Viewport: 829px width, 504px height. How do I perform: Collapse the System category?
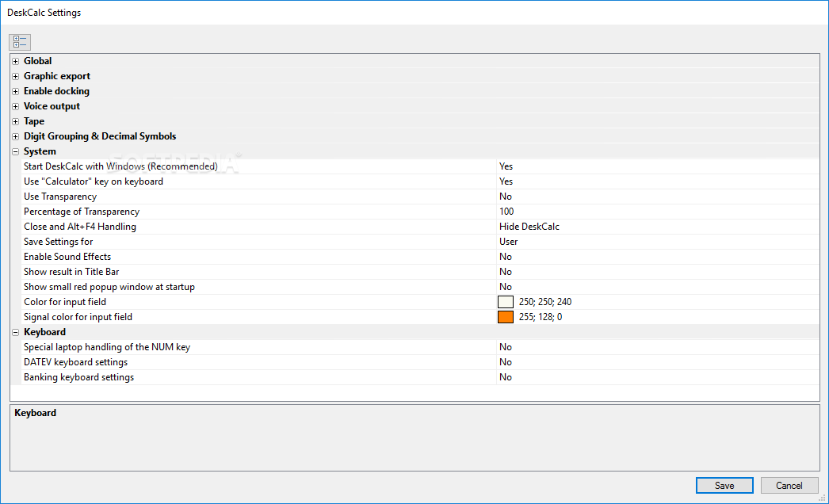[16, 152]
